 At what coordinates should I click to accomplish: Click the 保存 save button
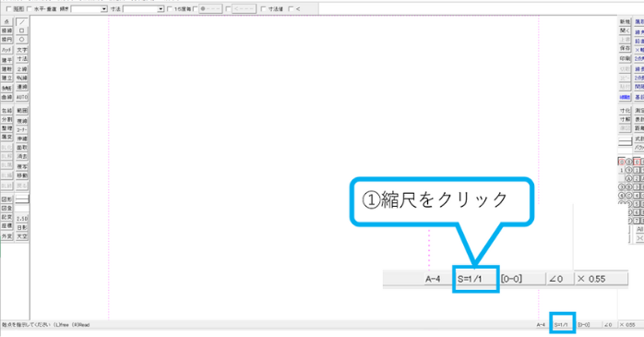(x=625, y=49)
